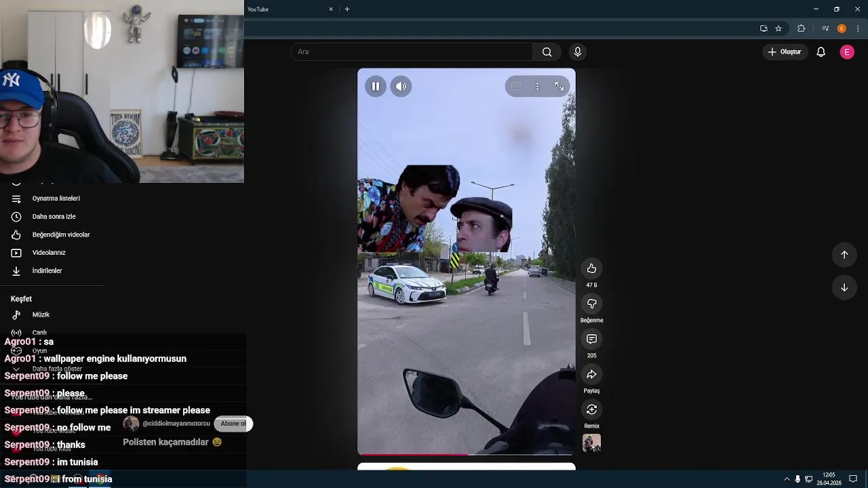Open a new browser tab

tap(347, 9)
